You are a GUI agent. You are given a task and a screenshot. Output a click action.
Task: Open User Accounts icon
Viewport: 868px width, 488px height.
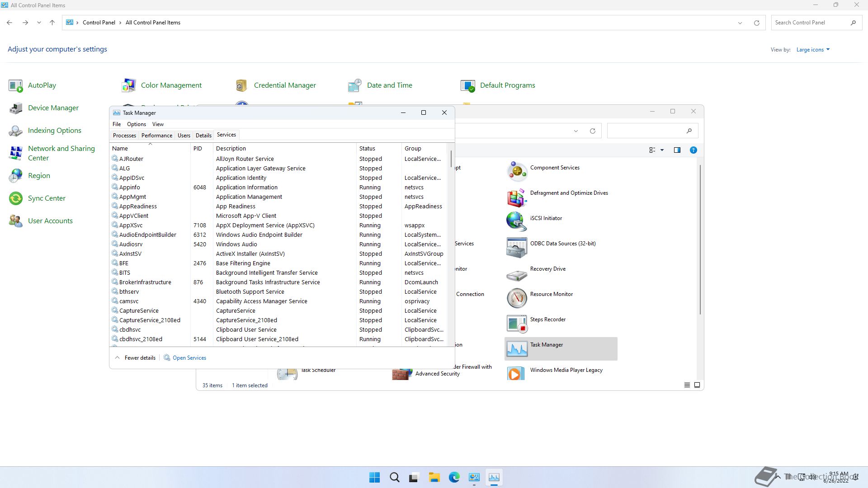click(16, 221)
